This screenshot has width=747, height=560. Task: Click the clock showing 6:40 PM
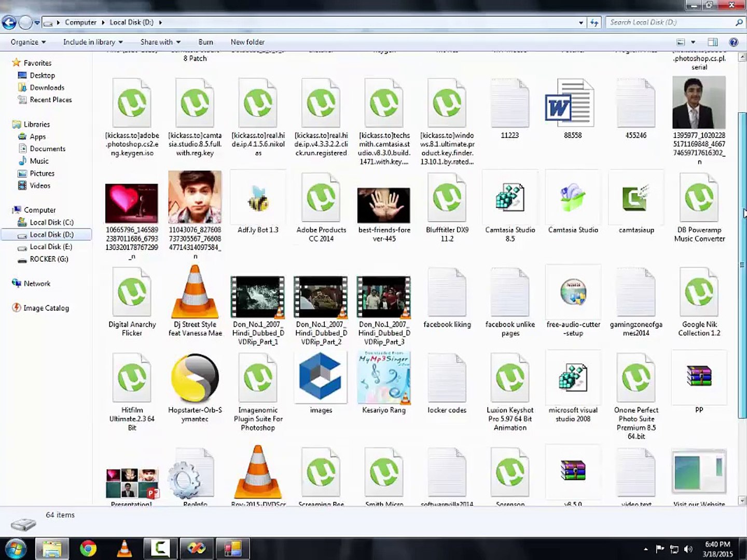[x=717, y=544]
